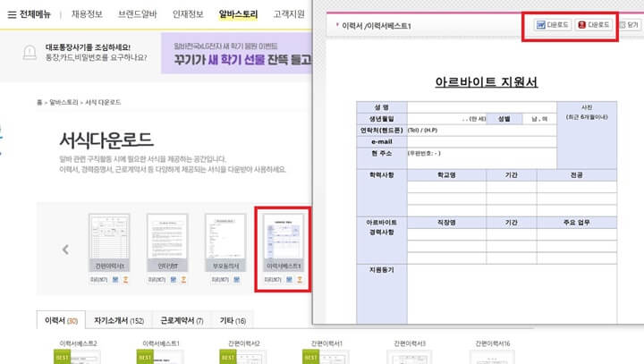Download 이력서베스트1 carousel form as HWP
The height and width of the screenshot is (364, 644).
(300, 279)
